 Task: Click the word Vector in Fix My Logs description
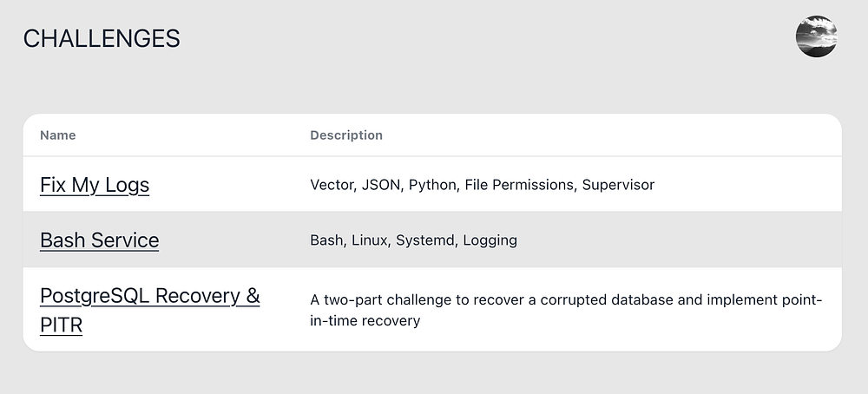[x=331, y=185]
